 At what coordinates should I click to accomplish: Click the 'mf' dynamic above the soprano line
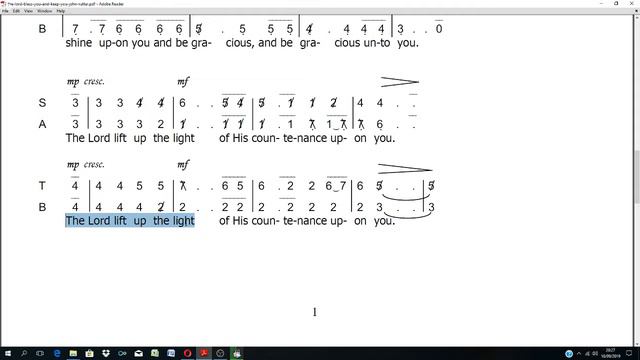[x=183, y=82]
